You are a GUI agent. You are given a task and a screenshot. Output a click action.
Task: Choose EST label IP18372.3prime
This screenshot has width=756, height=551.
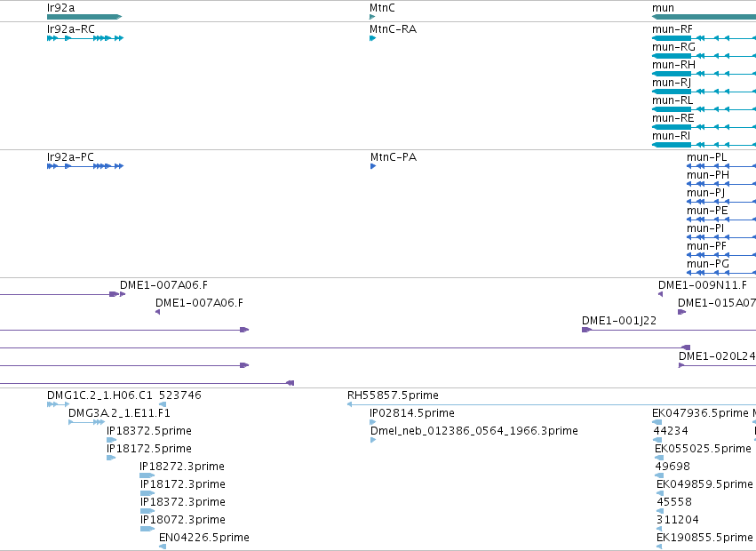(183, 503)
